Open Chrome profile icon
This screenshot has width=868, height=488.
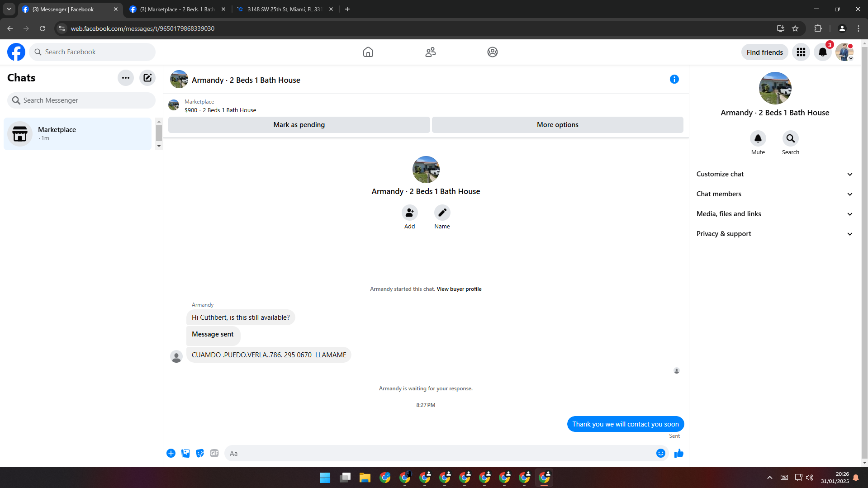tap(842, 28)
